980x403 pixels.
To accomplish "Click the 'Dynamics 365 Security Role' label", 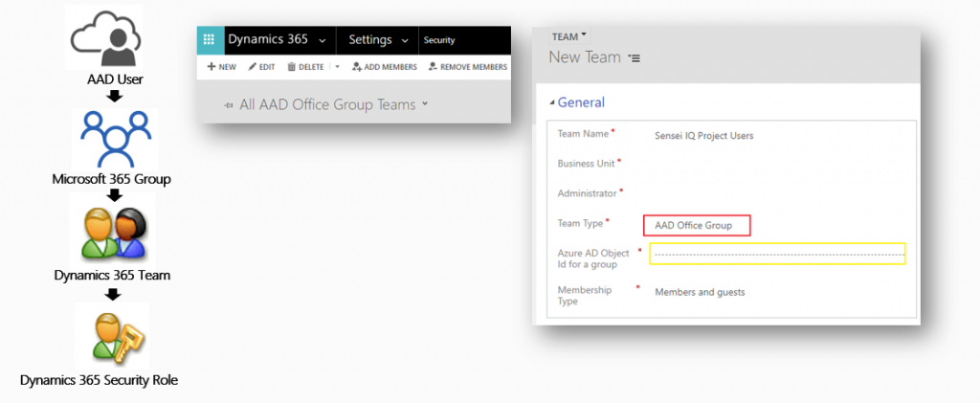I will click(99, 380).
